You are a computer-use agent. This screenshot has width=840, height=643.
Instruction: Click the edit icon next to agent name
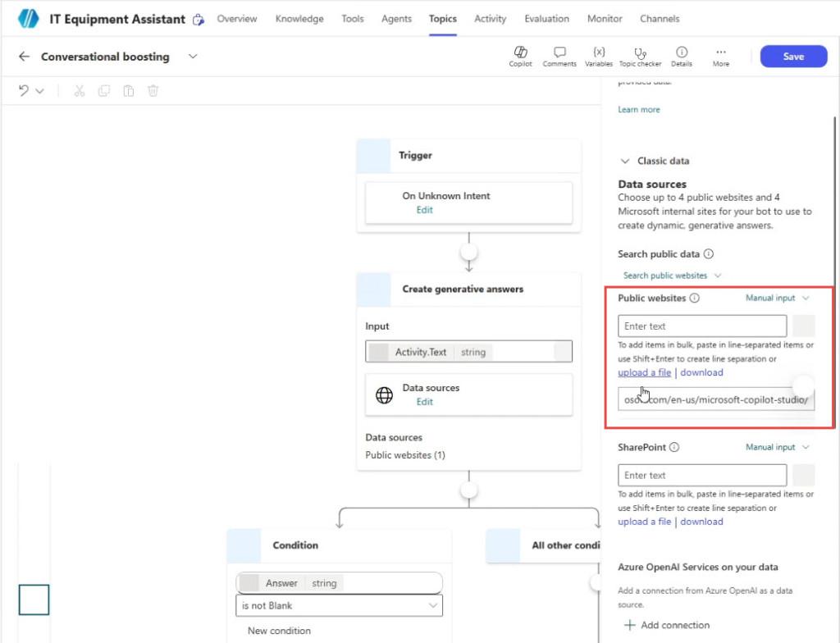[199, 20]
